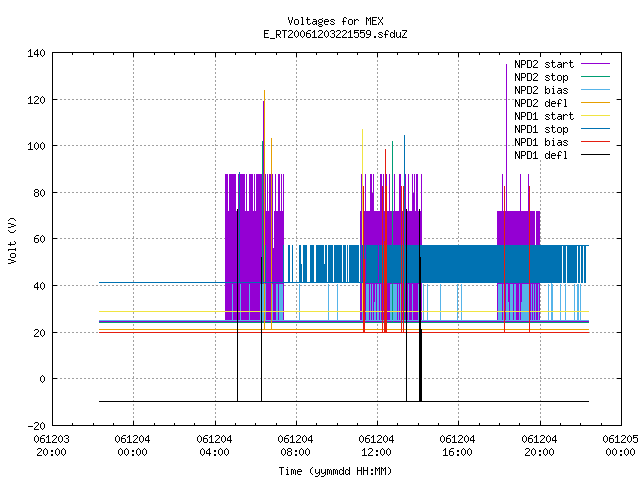Click the yellow NPD1 start legend line
The width and height of the screenshot is (640, 480).
coord(596,116)
